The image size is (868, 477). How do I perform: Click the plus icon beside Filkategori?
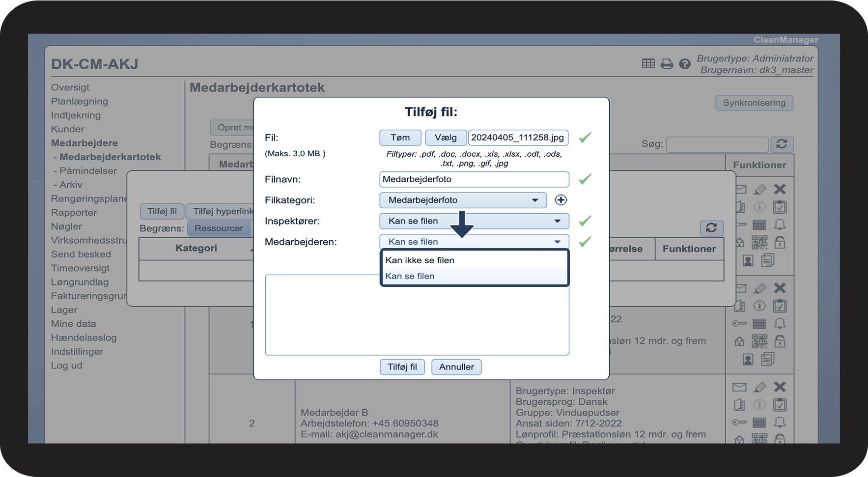click(560, 200)
